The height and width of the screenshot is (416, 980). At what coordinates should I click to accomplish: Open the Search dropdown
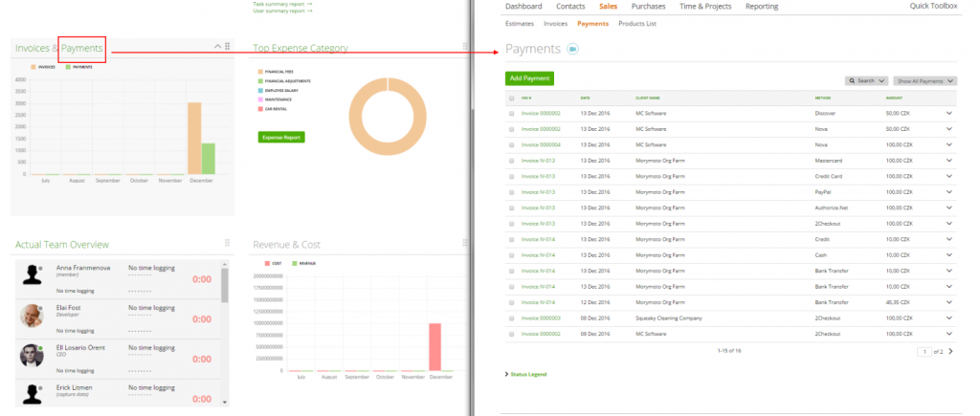tap(866, 81)
